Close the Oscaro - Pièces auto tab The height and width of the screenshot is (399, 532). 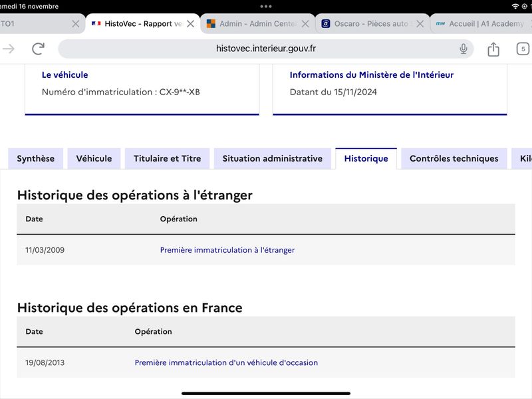420,24
